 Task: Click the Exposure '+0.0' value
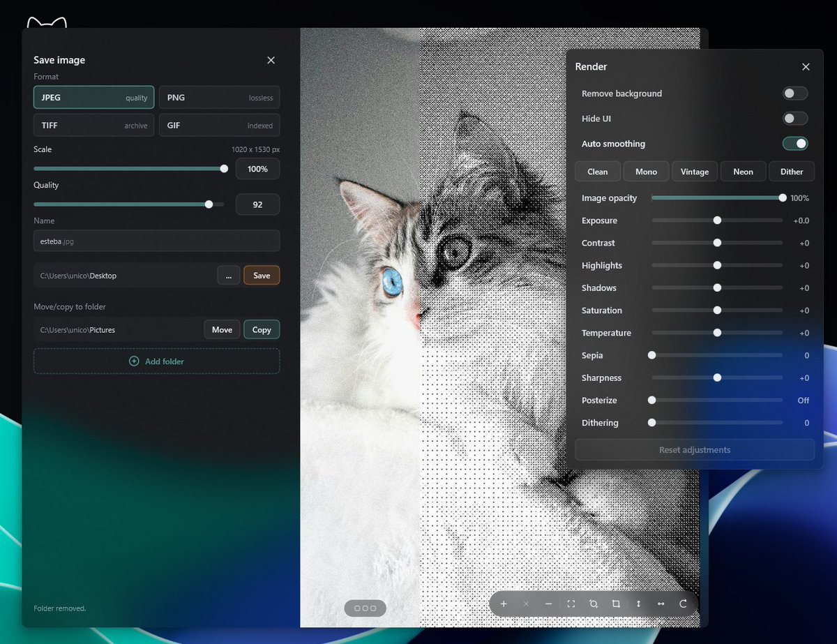pos(801,220)
